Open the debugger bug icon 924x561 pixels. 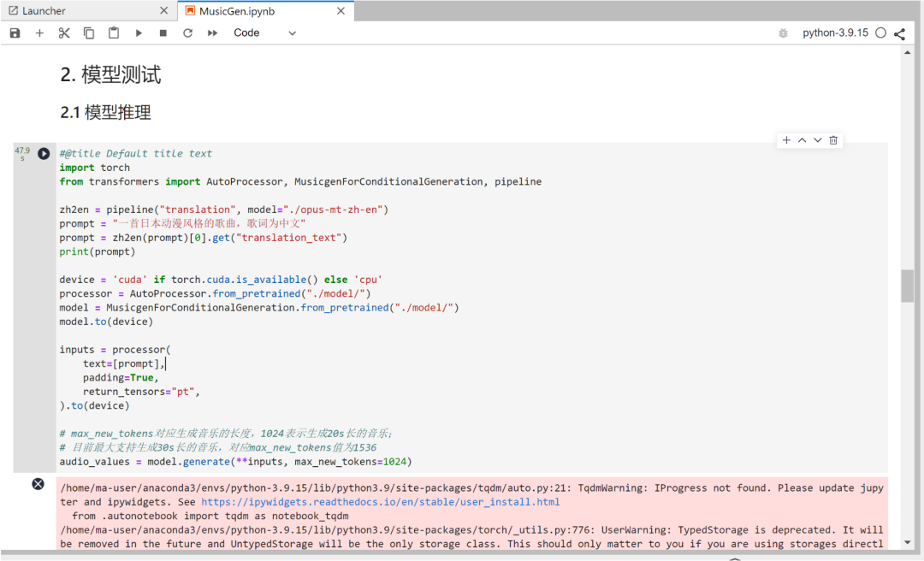point(783,33)
